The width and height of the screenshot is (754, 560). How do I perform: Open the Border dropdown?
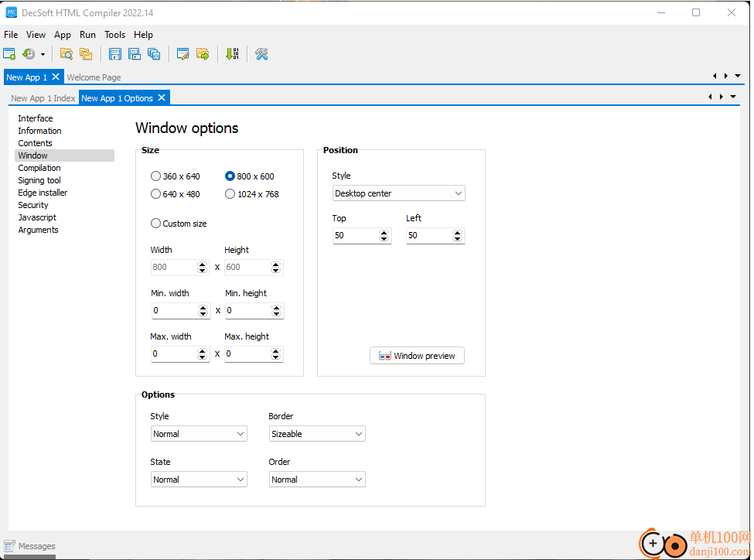[x=317, y=434]
